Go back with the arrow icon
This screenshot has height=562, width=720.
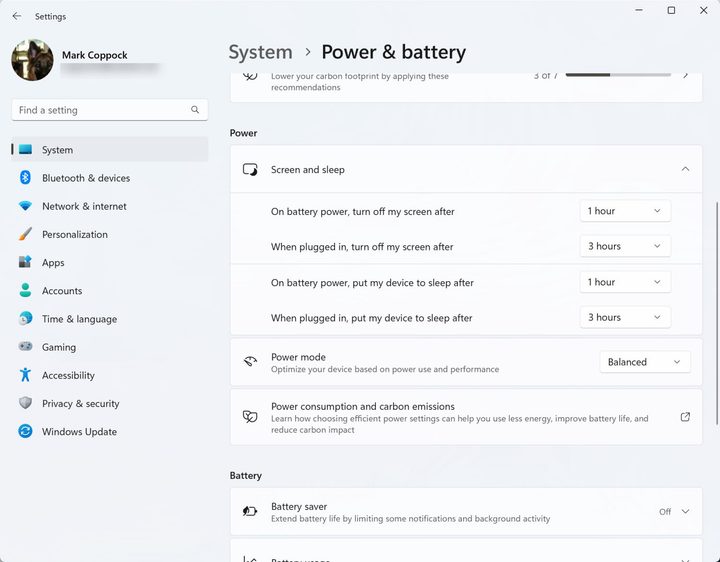click(17, 16)
